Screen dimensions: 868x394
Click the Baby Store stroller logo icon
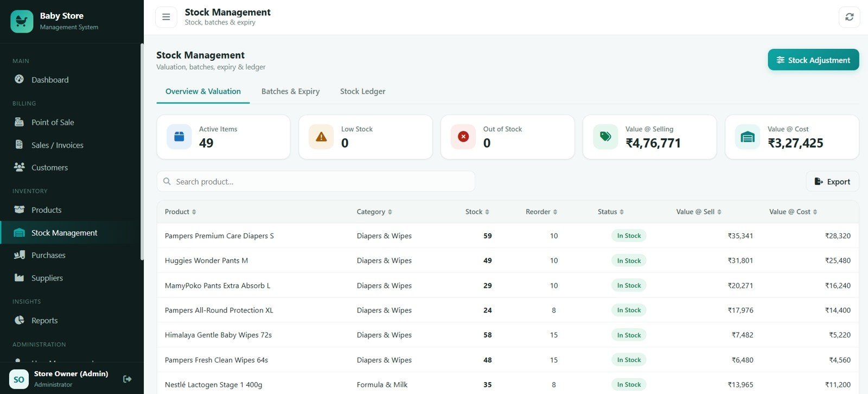[x=22, y=21]
